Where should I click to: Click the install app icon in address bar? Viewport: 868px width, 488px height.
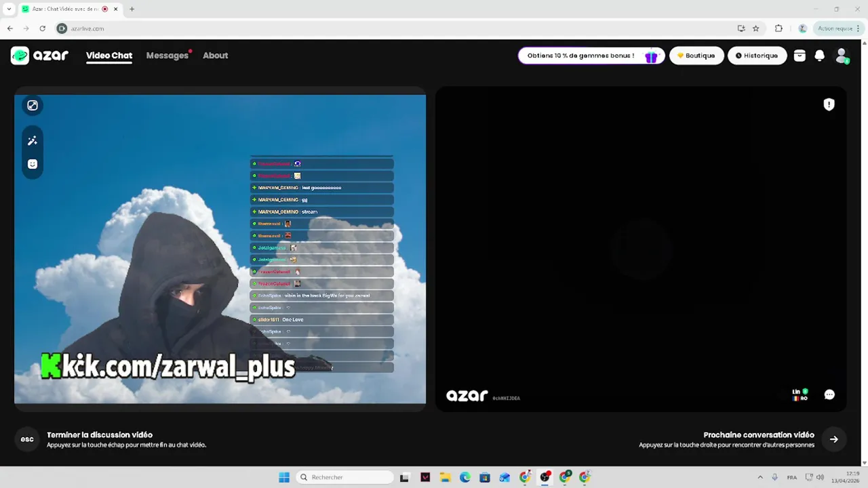click(741, 28)
